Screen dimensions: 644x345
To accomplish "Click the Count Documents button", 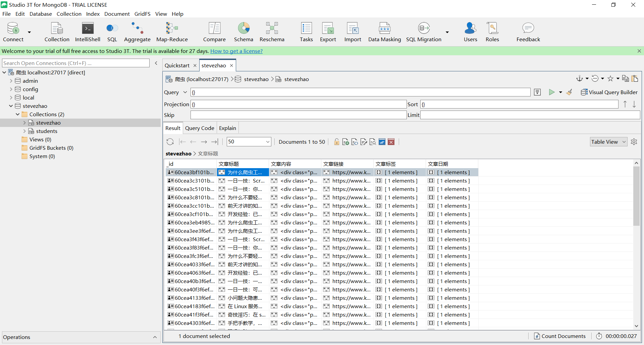I will (x=560, y=336).
